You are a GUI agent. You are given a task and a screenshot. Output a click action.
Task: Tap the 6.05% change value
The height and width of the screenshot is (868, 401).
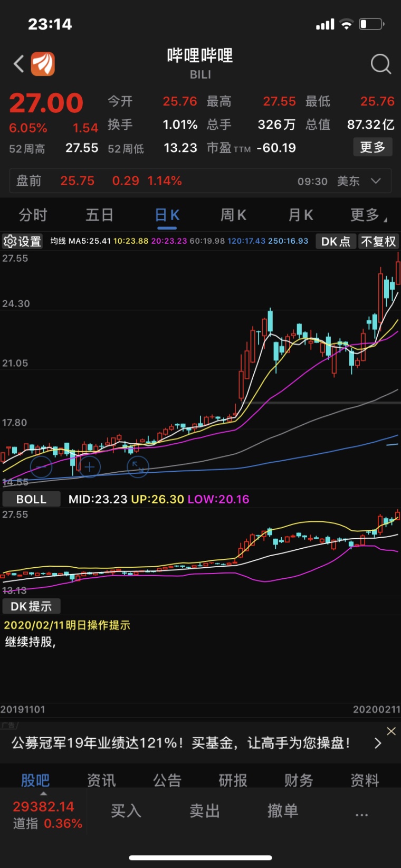coord(28,128)
